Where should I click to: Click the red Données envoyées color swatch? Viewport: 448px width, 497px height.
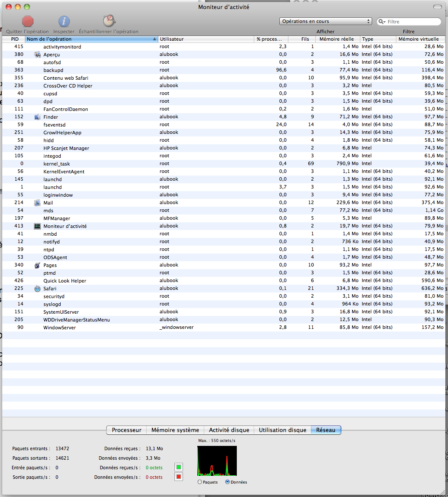coord(179,477)
